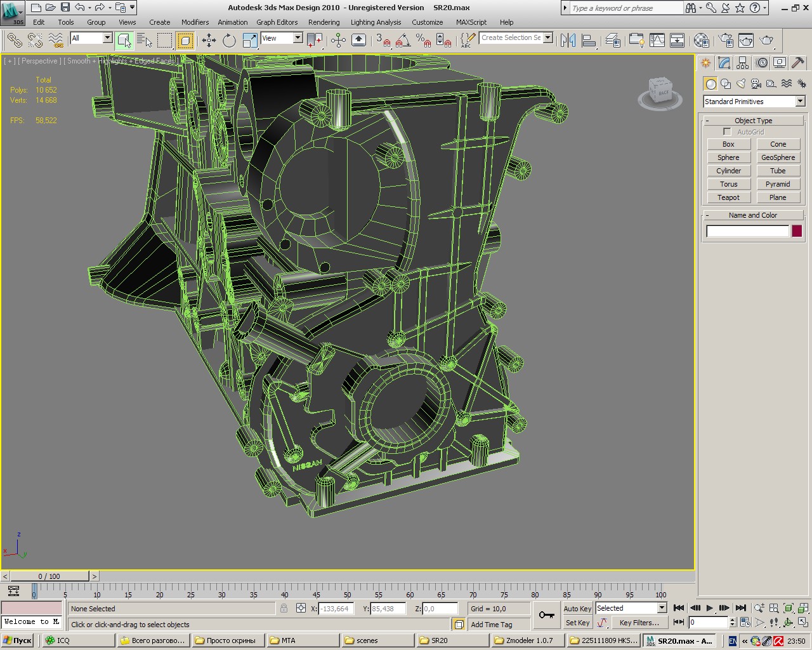Viewport: 812px width, 650px height.
Task: Switch to the Modify command panel
Action: tap(724, 63)
